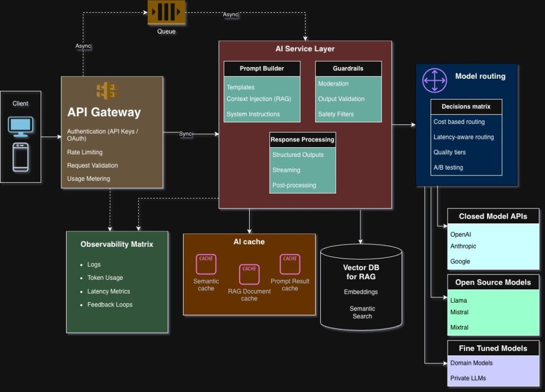Image resolution: width=545 pixels, height=392 pixels.
Task: Select the Fine Tuned Models title
Action: pyautogui.click(x=493, y=348)
